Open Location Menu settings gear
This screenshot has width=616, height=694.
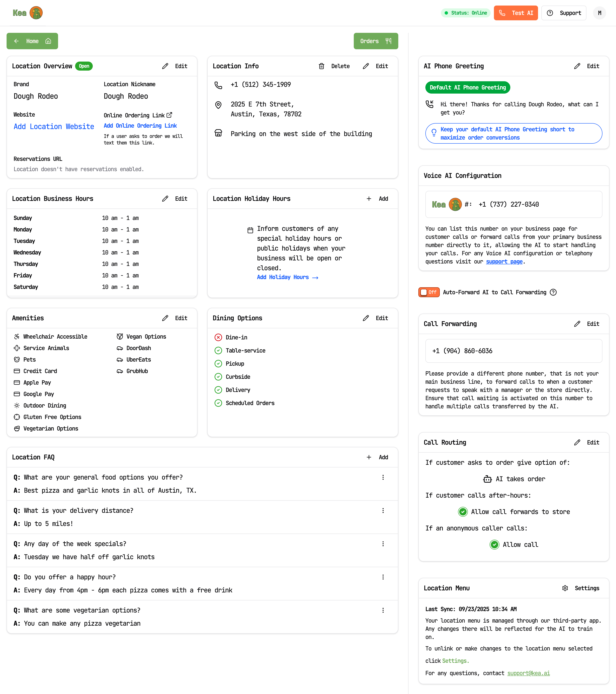tap(565, 588)
